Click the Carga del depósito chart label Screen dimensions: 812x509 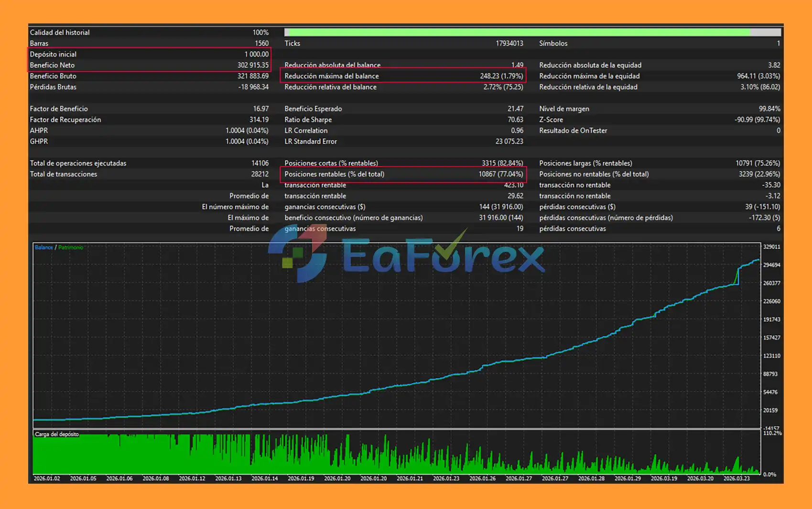pyautogui.click(x=56, y=434)
